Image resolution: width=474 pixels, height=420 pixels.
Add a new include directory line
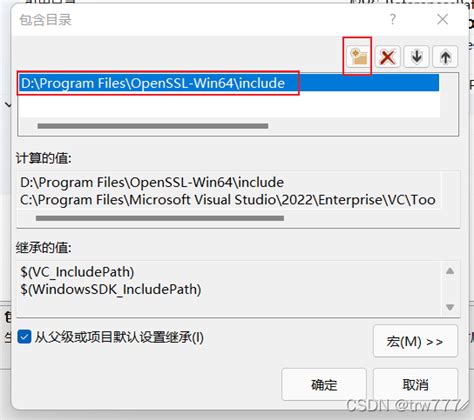(x=358, y=57)
